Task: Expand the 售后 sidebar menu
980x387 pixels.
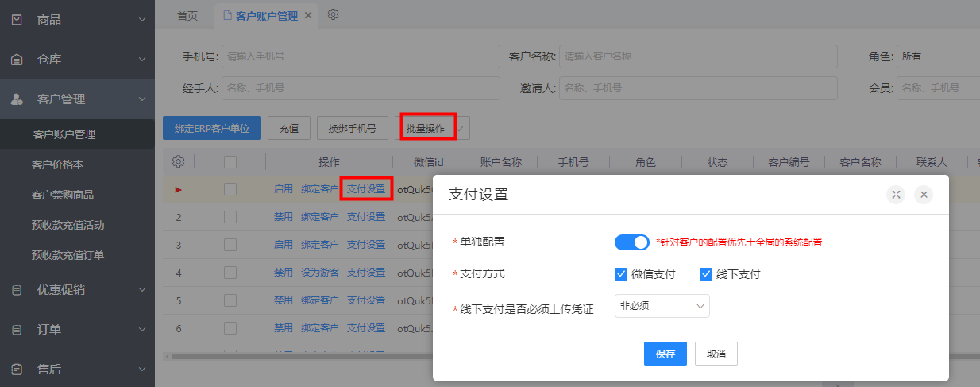Action: tap(141, 369)
